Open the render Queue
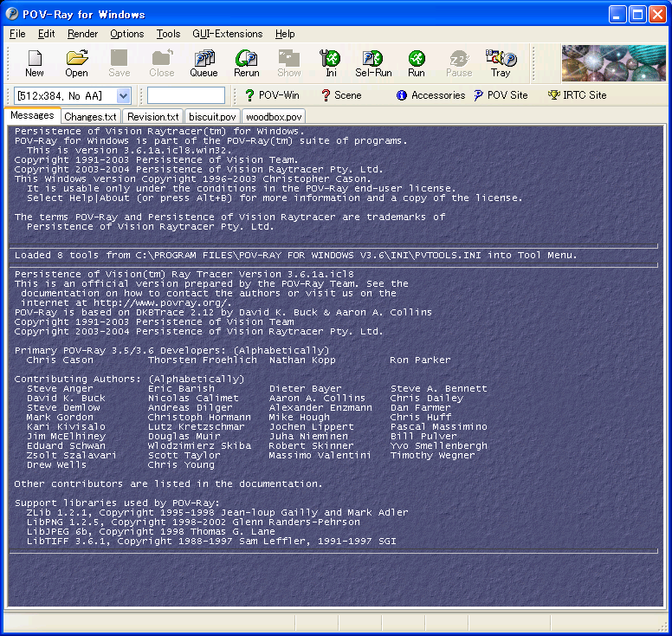This screenshot has width=672, height=636. [204, 63]
